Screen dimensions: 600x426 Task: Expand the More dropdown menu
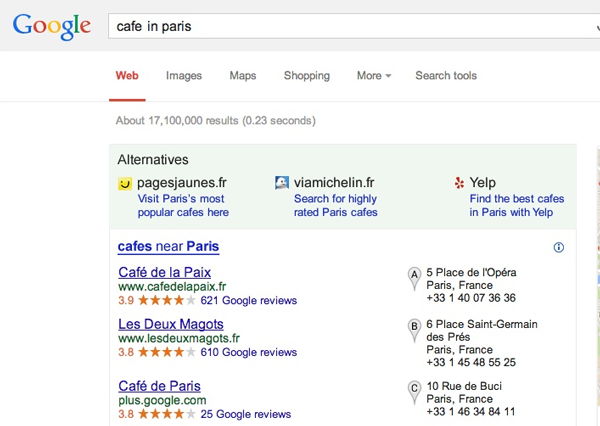[x=373, y=76]
